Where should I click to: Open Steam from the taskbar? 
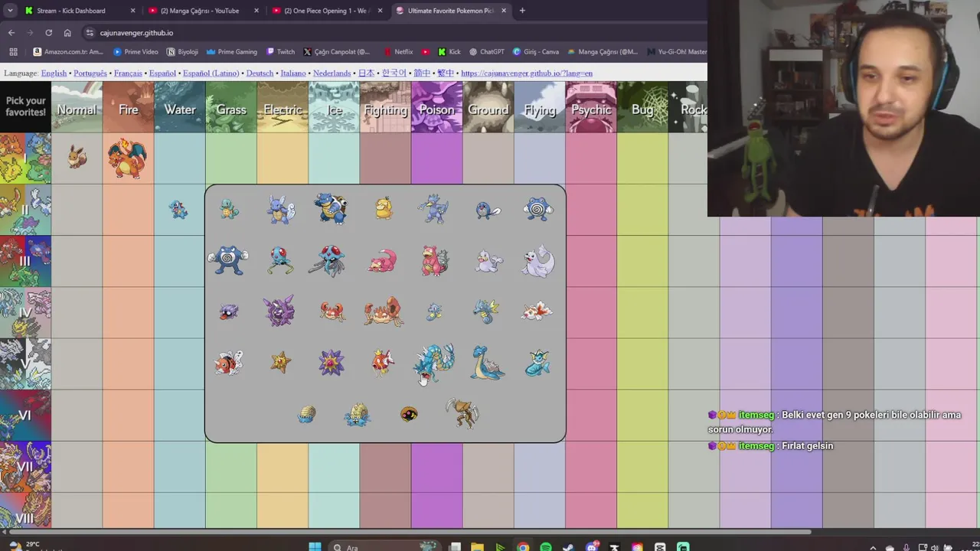(568, 546)
